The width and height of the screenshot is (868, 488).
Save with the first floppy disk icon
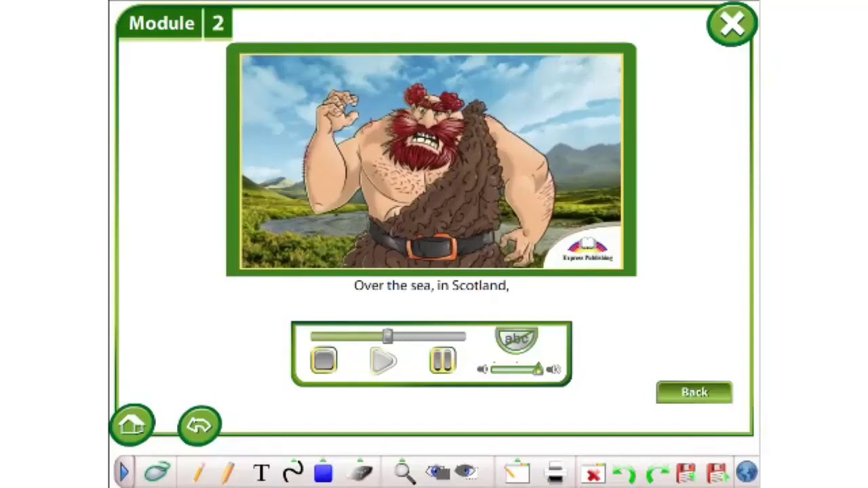(x=686, y=472)
